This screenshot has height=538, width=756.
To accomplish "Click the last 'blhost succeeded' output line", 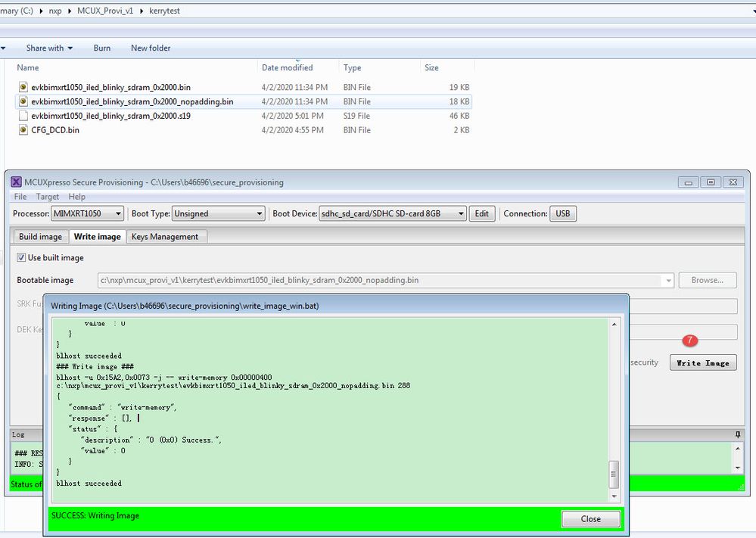I will pos(89,483).
